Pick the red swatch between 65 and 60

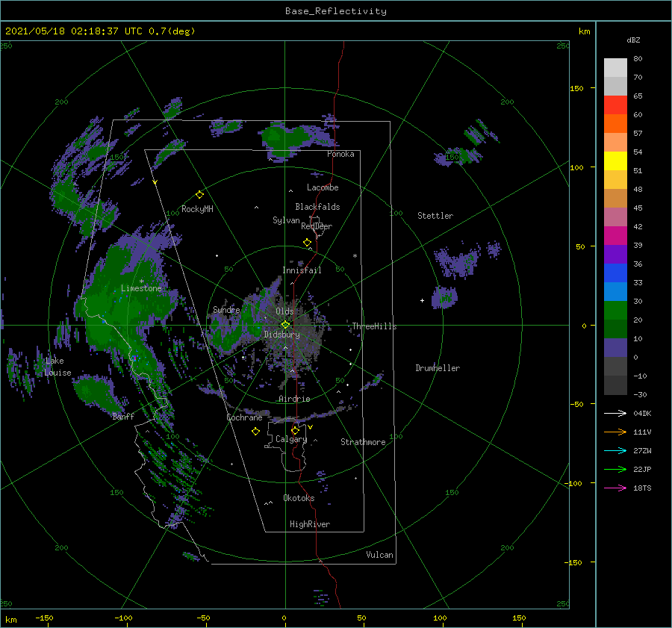pyautogui.click(x=615, y=105)
